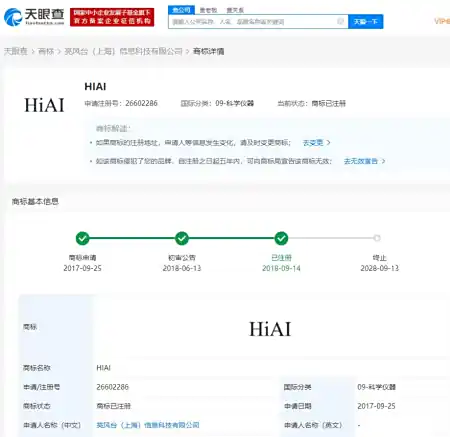
Task: Click the date 2028-09-13 under 终止
Action: point(380,268)
